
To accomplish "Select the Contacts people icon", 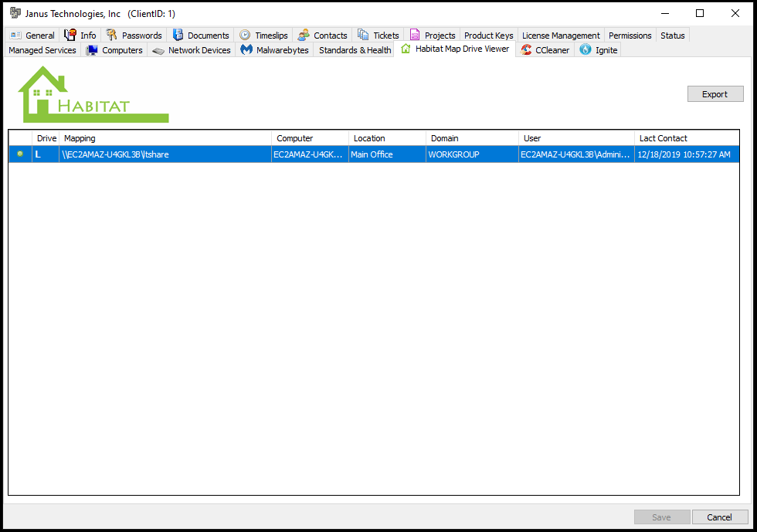I will (x=304, y=35).
